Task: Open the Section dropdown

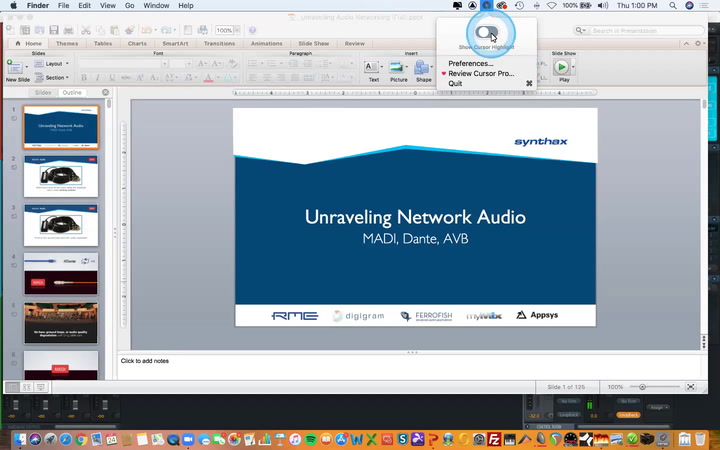Action: [57, 77]
